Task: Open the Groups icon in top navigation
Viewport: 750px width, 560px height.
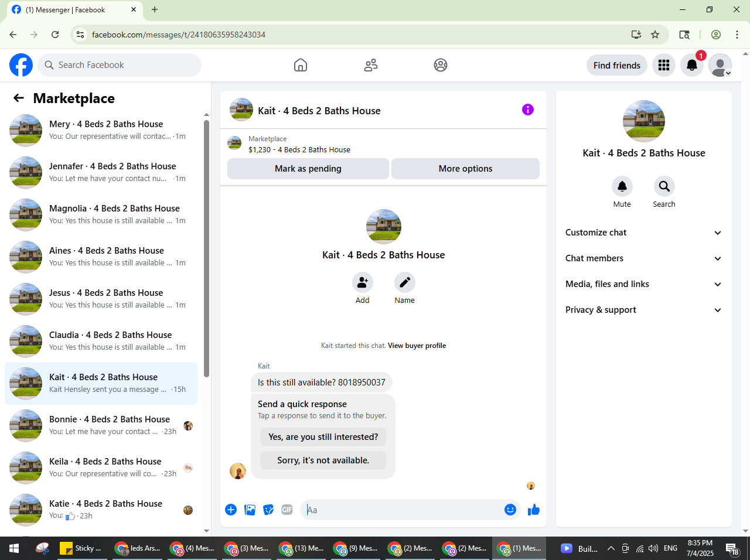Action: [x=441, y=65]
